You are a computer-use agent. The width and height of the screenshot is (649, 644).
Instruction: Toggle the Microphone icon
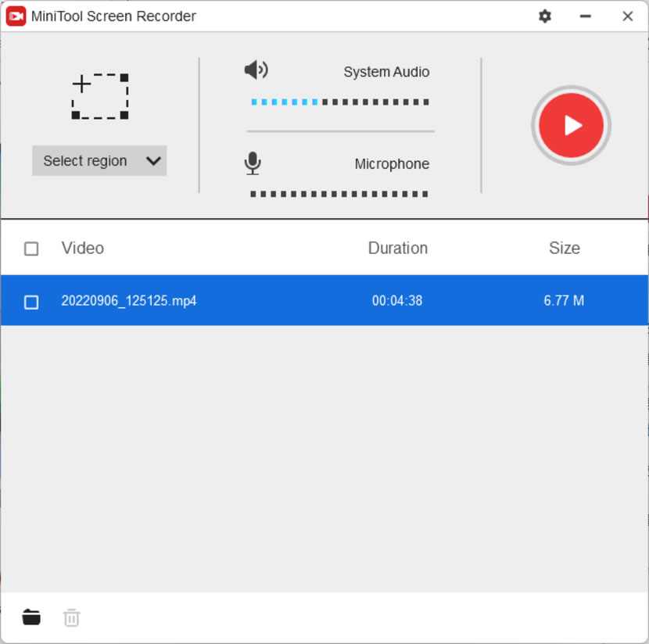253,163
